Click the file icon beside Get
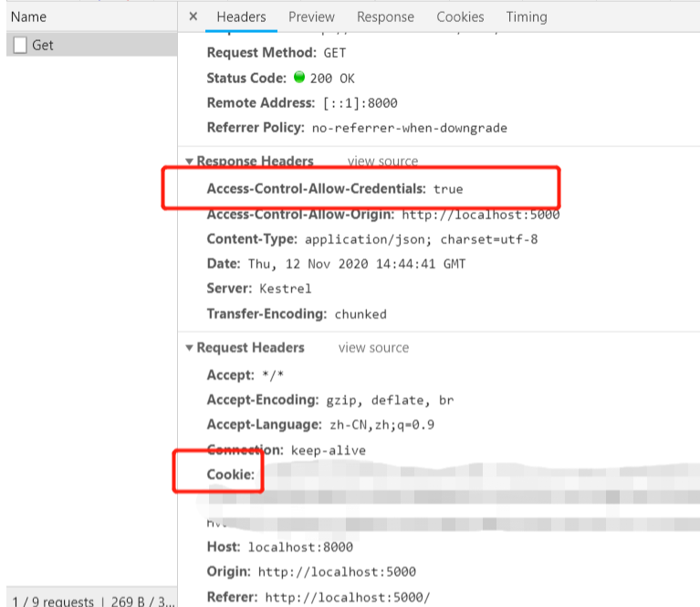700x607 pixels. click(x=20, y=45)
